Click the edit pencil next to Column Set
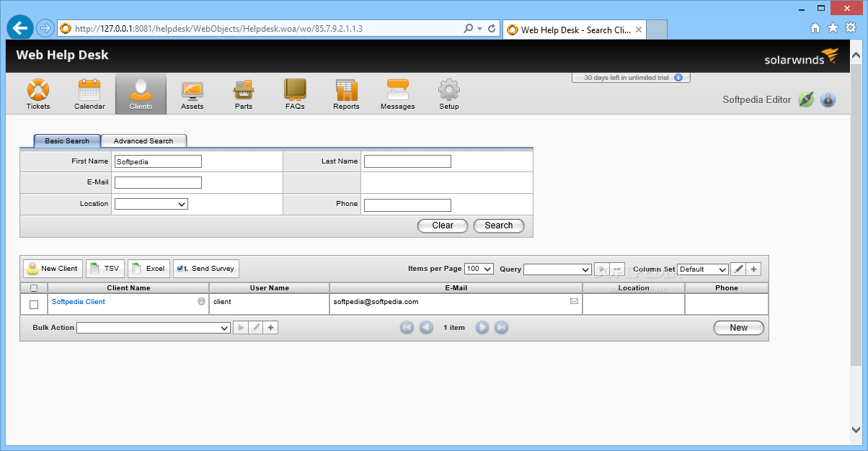This screenshot has height=451, width=868. coord(738,269)
